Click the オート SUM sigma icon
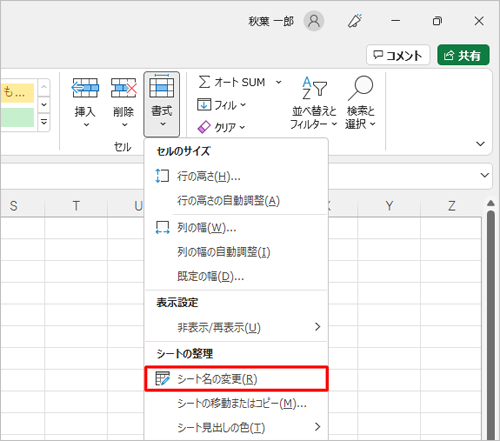This screenshot has width=500, height=441. (x=204, y=82)
